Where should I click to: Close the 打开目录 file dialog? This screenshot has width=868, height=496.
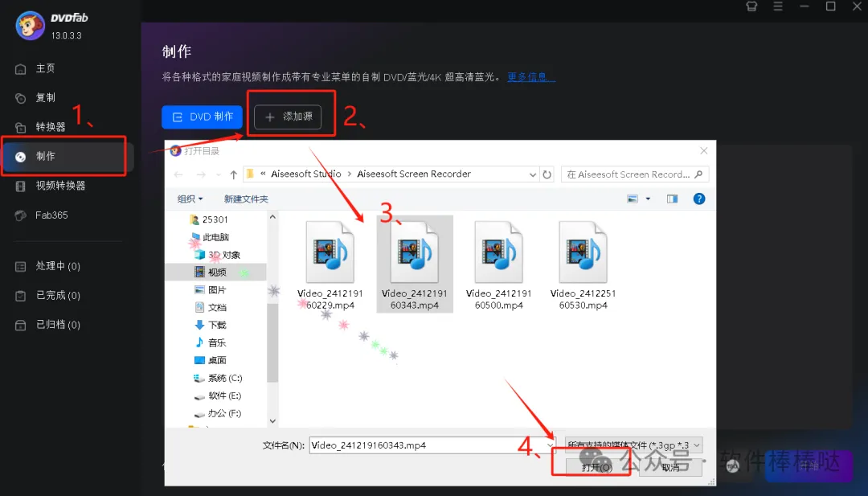703,150
